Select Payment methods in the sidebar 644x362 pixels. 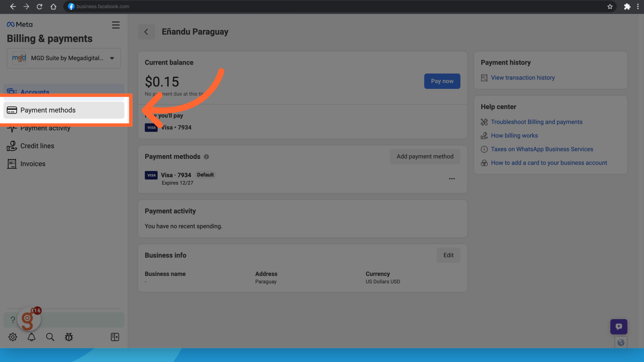tap(64, 110)
